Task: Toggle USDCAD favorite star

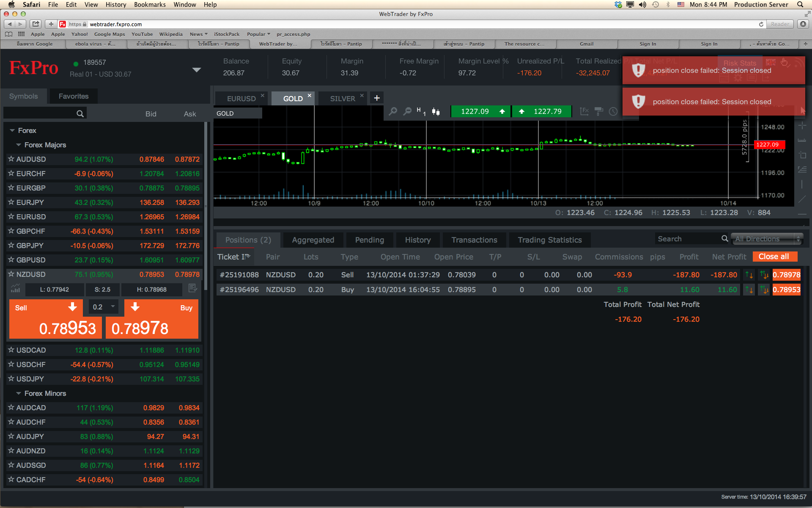Action: pyautogui.click(x=11, y=350)
